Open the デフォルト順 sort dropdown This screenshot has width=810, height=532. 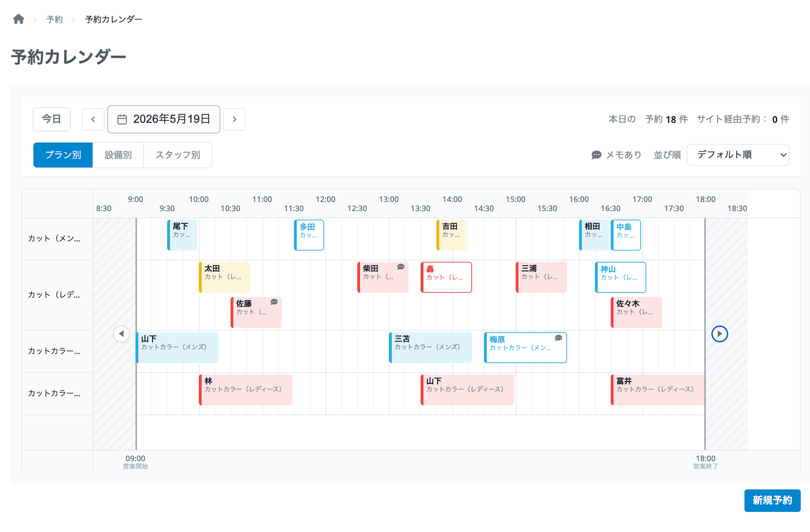738,155
